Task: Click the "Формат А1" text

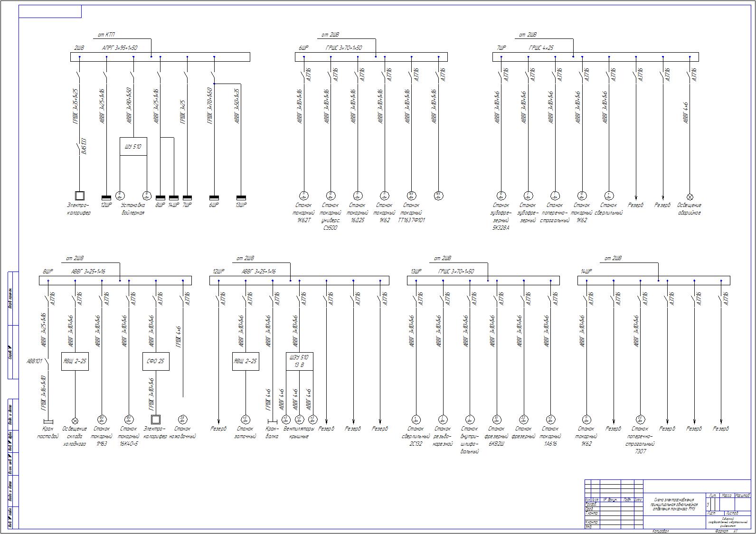Action: pos(727,531)
